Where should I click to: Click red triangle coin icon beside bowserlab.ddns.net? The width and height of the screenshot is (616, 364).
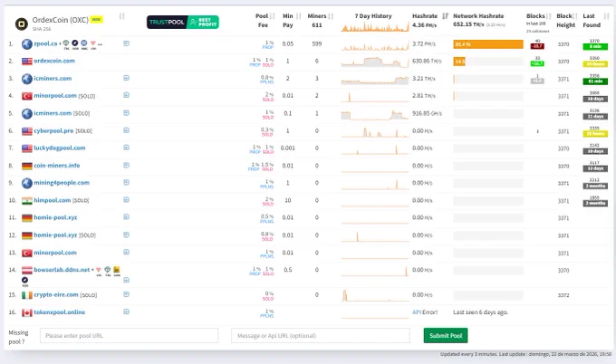(x=99, y=270)
